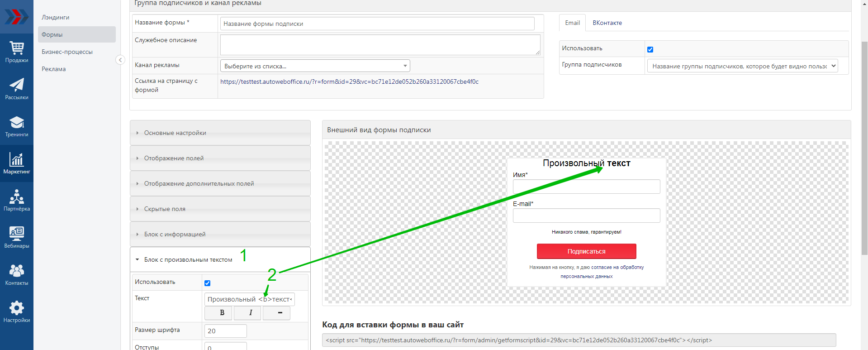Open the Партнёрка network section

pos(17,201)
